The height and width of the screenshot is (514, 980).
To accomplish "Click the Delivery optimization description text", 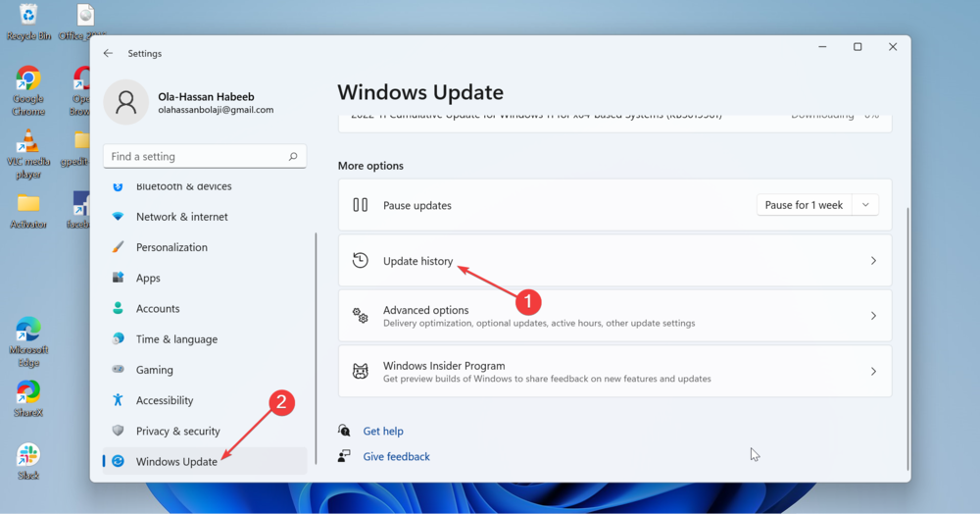I will (539, 324).
